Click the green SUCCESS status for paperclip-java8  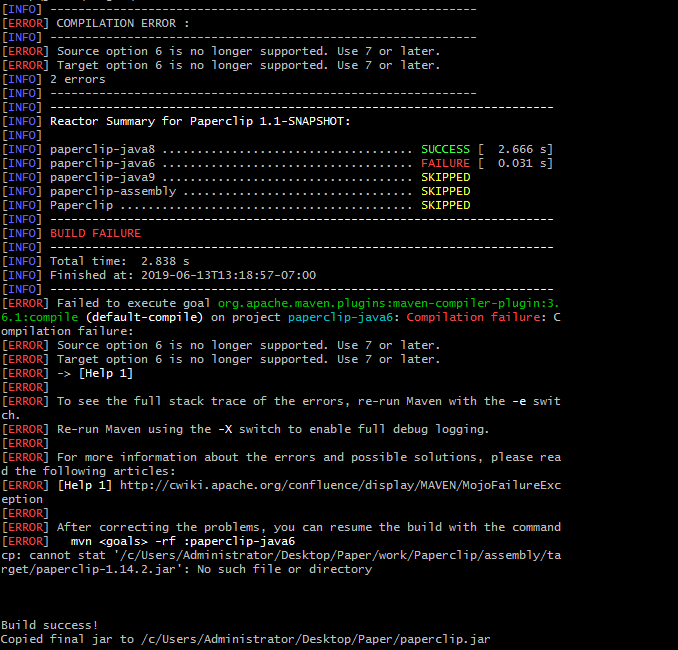pyautogui.click(x=445, y=149)
